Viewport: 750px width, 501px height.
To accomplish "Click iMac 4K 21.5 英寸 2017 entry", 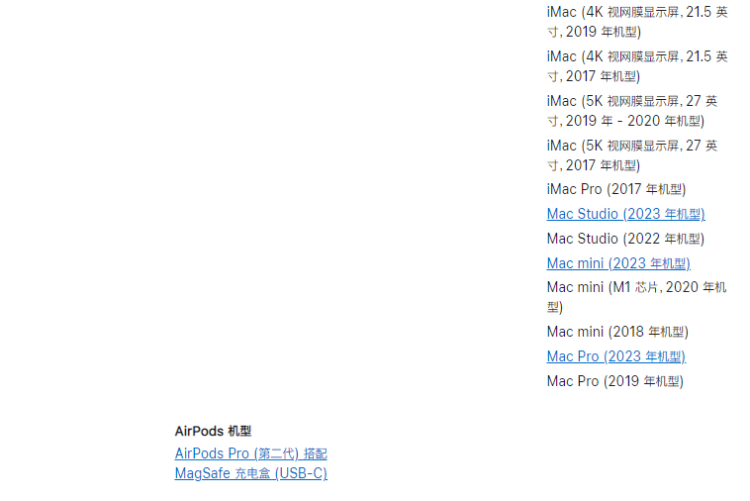I will point(637,67).
